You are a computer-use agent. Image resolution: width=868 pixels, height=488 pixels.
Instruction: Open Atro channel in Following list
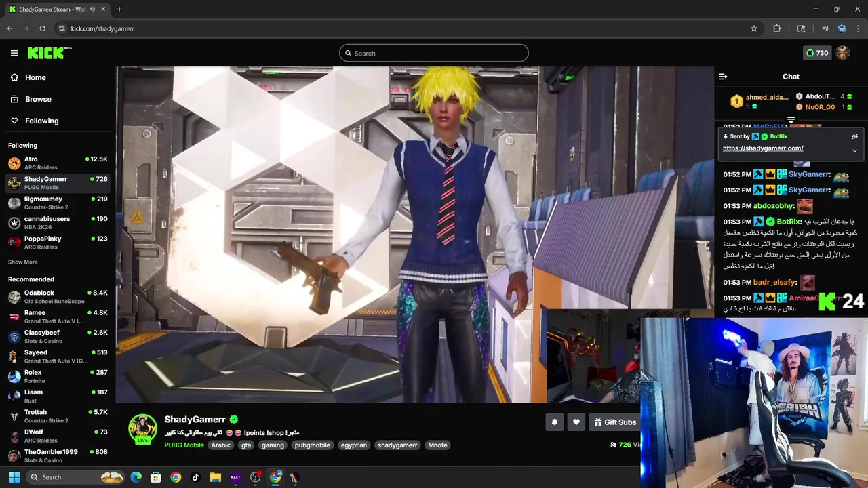(x=58, y=163)
